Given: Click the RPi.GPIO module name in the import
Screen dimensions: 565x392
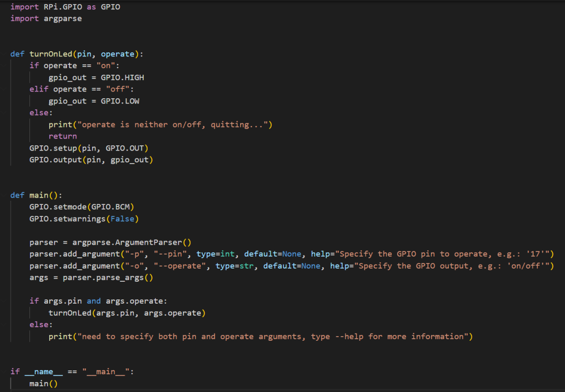Looking at the screenshot, I should (60, 7).
